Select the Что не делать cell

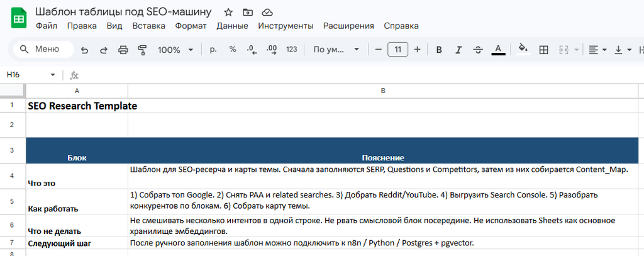pyautogui.click(x=77, y=225)
